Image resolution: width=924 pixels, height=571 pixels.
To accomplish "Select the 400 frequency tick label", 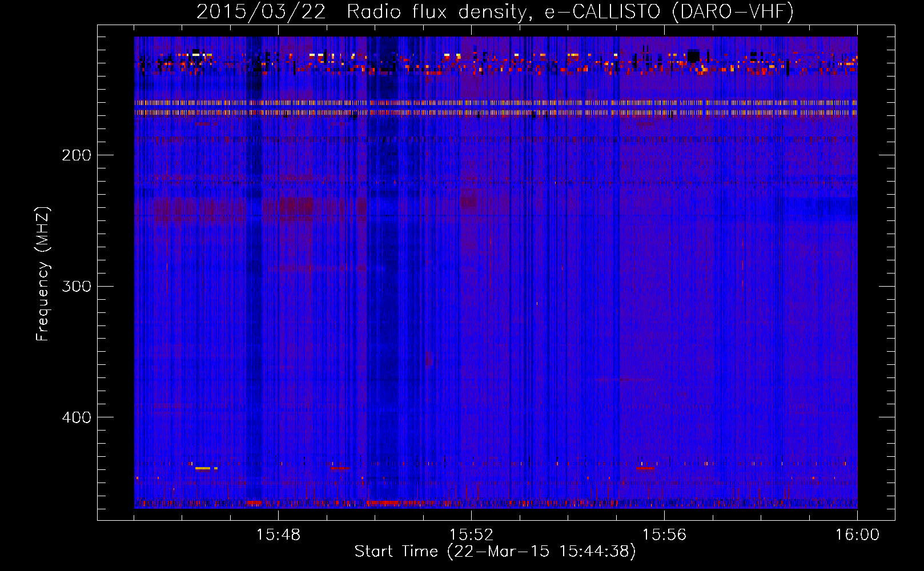I will pos(77,417).
